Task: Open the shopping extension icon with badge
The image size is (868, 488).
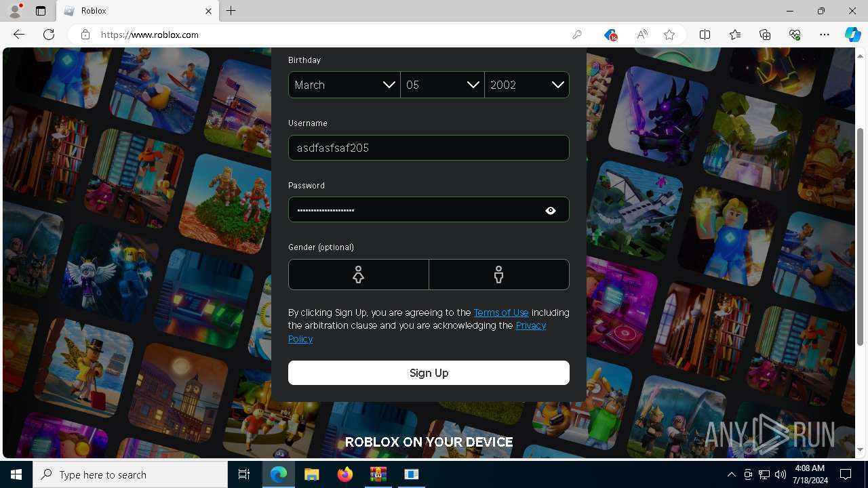Action: 610,35
